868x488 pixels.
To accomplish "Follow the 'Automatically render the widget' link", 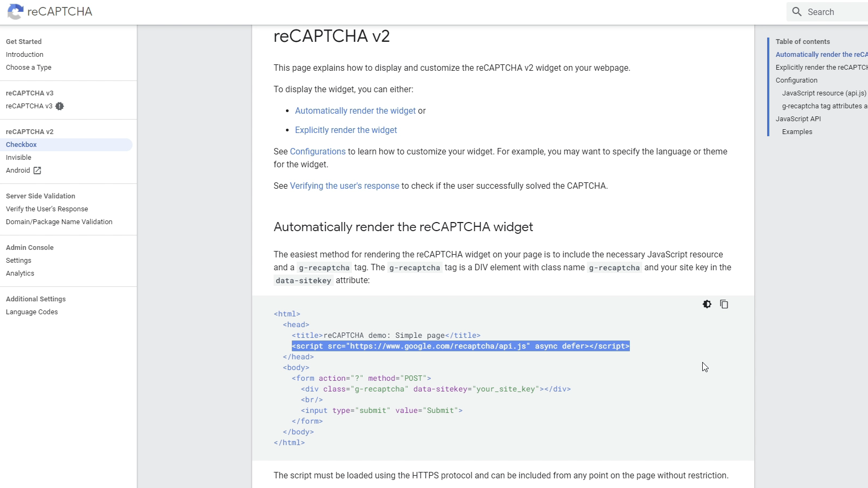I will 355,110.
